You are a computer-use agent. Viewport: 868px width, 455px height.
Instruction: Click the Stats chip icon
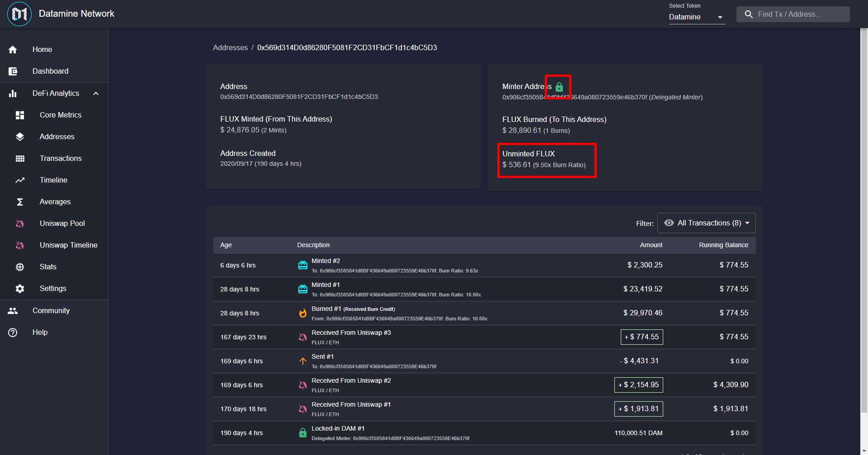20,267
